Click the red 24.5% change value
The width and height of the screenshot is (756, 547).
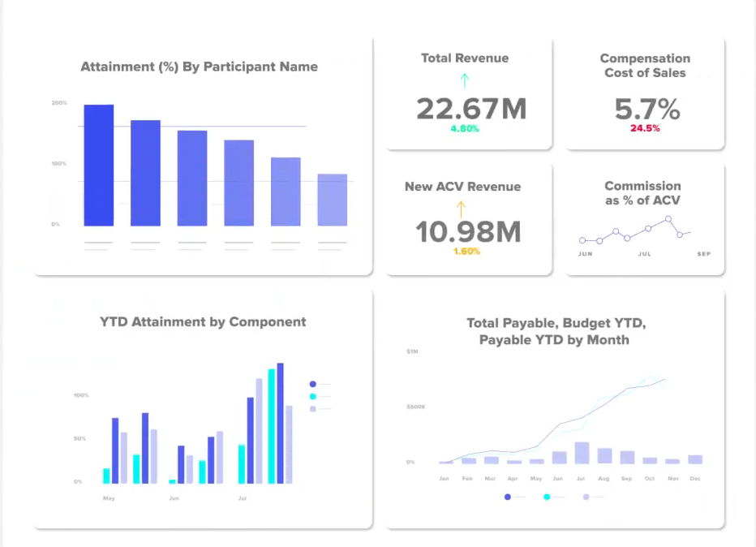point(645,128)
